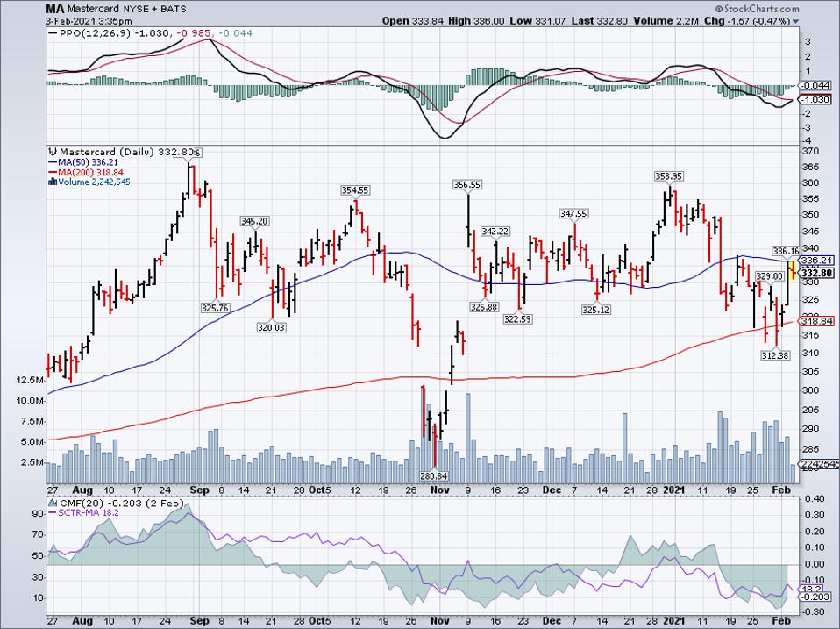This screenshot has width=840, height=629.
Task: Click the 325.76 low label
Action: 216,308
